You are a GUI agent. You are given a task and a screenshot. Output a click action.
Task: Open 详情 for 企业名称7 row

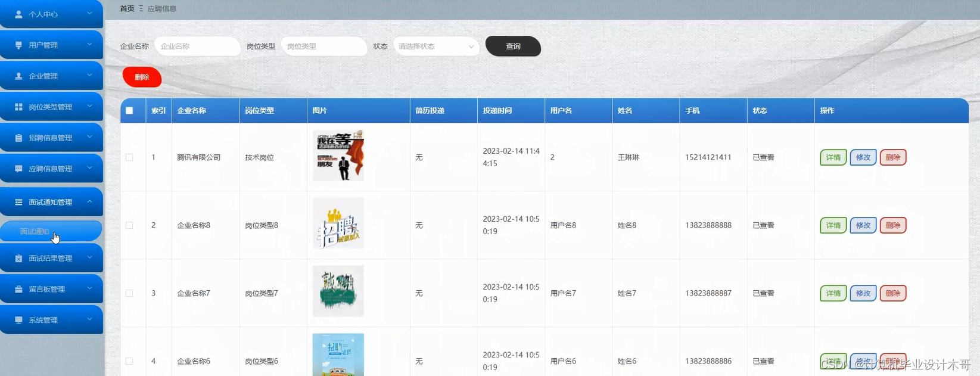[x=833, y=293]
